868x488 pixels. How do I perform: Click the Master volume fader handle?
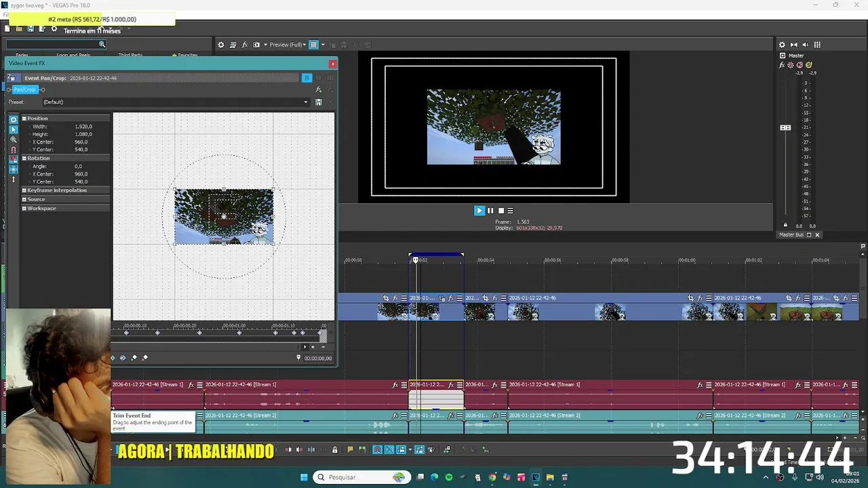tap(785, 127)
